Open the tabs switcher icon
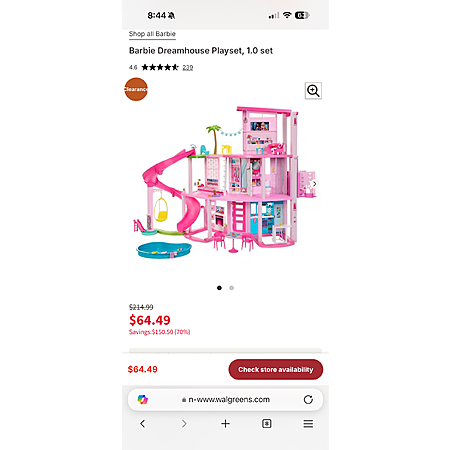Viewport: 450px width, 450px height. pyautogui.click(x=267, y=424)
